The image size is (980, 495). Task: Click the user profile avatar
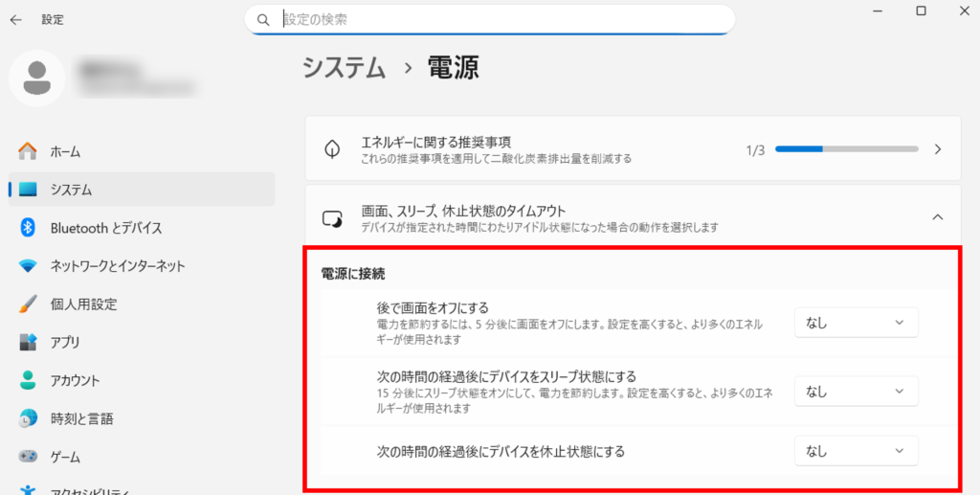click(x=37, y=79)
